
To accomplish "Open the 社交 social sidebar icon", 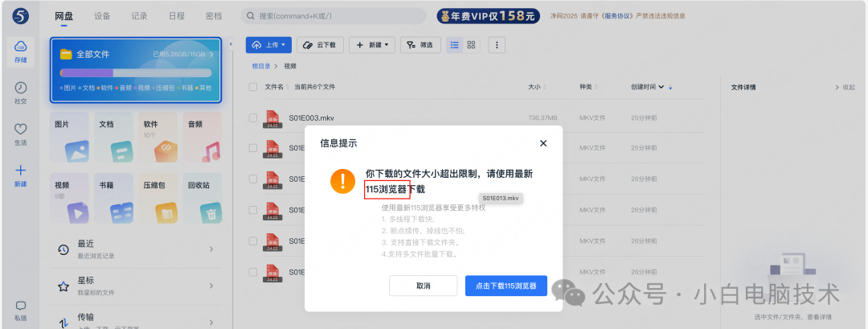I will [x=20, y=93].
